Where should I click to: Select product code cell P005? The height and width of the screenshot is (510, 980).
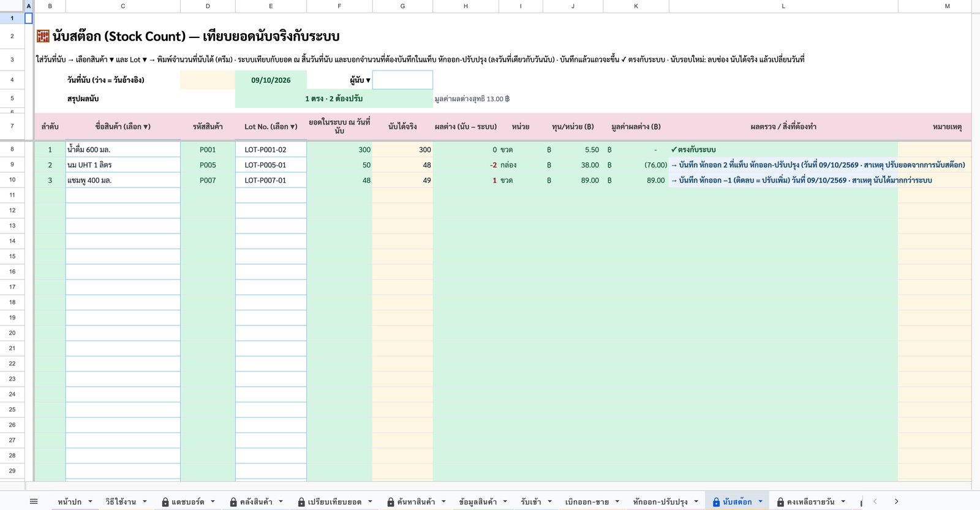click(x=208, y=165)
